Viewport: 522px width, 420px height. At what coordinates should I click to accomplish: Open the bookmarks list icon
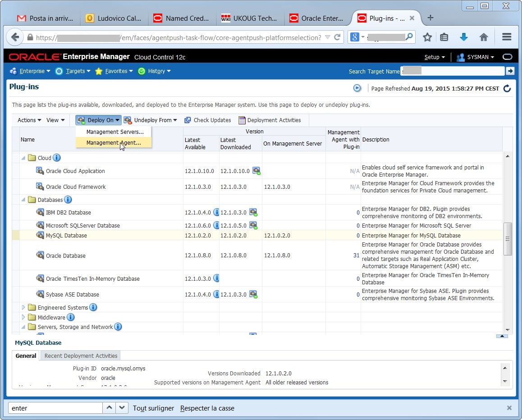[444, 37]
